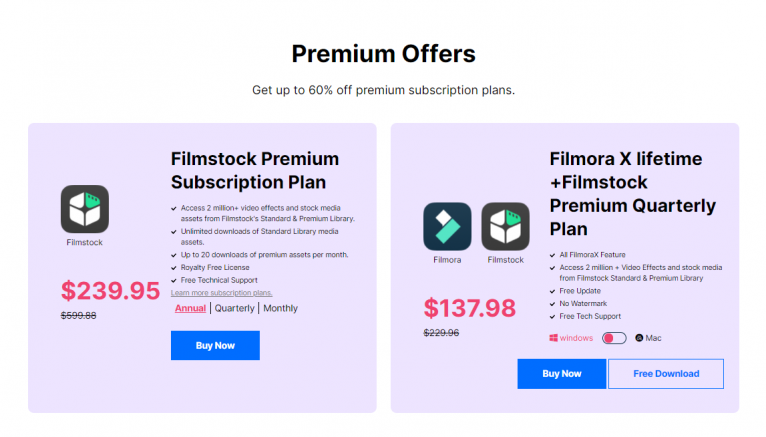Toggle the Windows/Mac platform switch
The height and width of the screenshot is (437, 766).
click(x=614, y=338)
